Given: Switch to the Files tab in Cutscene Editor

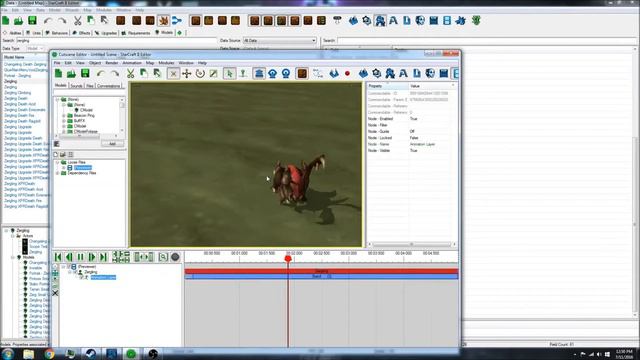Looking at the screenshot, I should pyautogui.click(x=90, y=86).
